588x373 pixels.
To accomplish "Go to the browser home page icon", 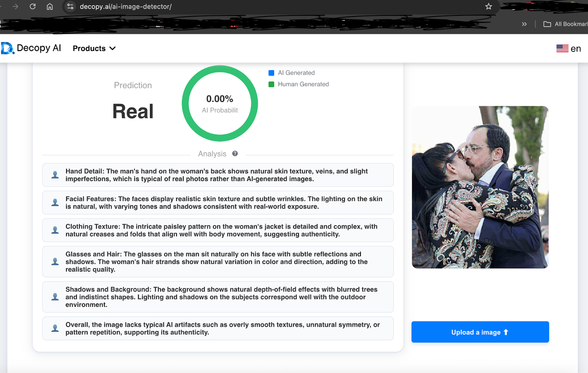I will (50, 7).
